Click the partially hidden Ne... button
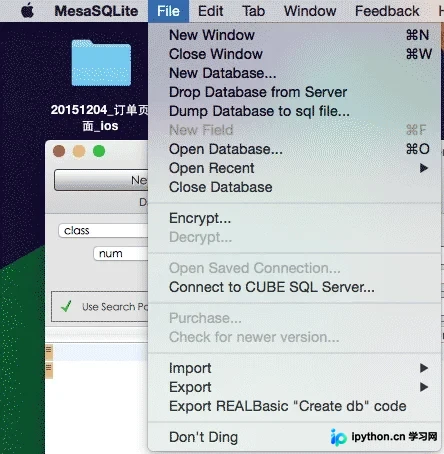The image size is (444, 454). pos(101,180)
